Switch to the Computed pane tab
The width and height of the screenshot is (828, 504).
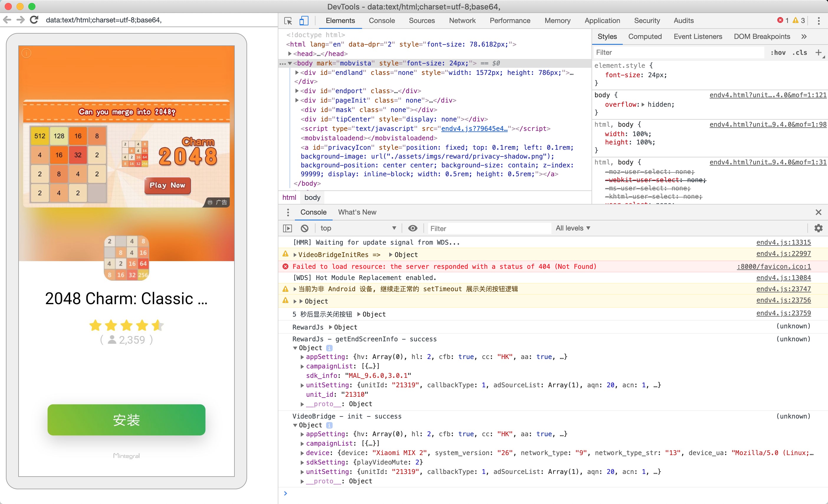pos(645,37)
